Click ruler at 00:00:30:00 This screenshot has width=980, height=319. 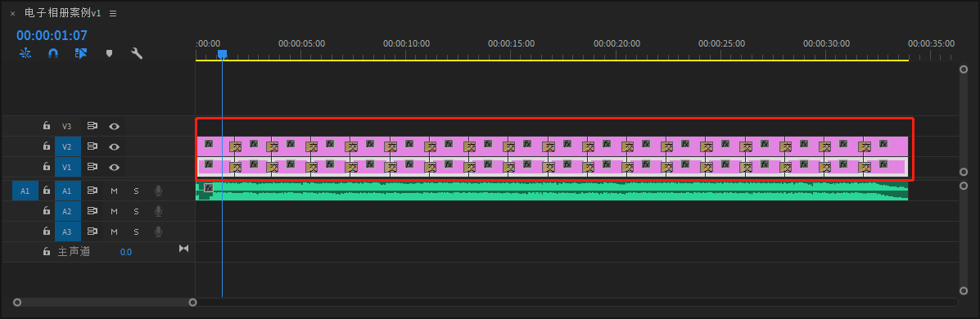(826, 43)
